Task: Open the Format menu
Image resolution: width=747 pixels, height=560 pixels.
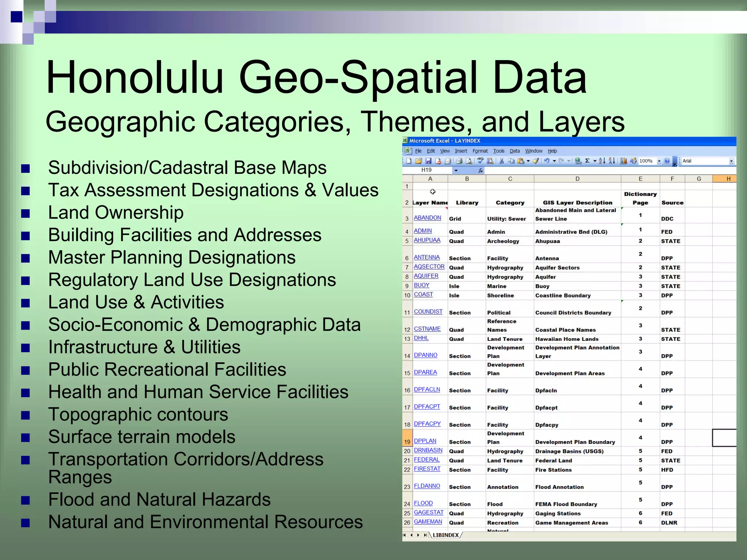Action: point(480,151)
